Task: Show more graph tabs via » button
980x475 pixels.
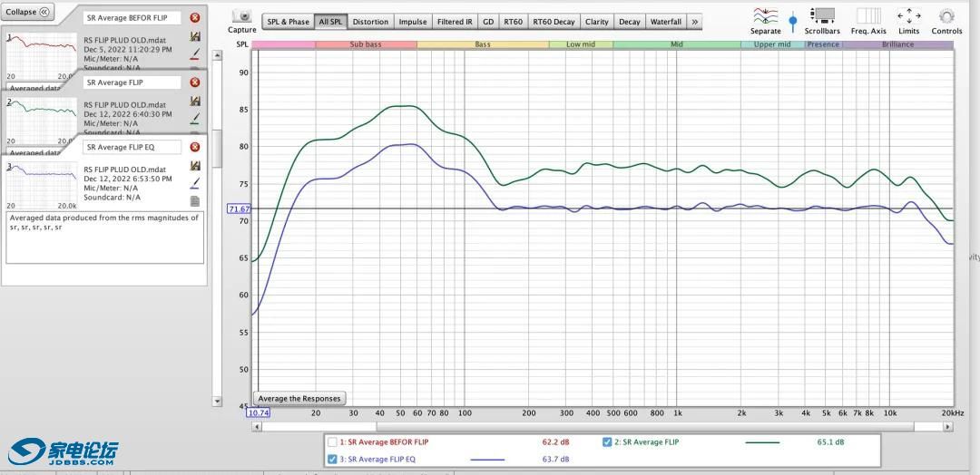Action: click(694, 22)
